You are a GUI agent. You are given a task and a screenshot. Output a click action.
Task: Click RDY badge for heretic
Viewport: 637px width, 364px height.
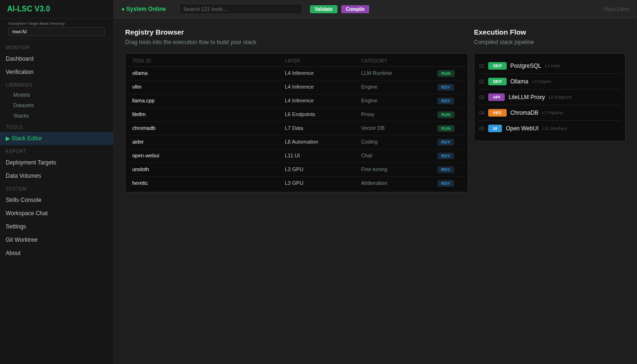446,183
